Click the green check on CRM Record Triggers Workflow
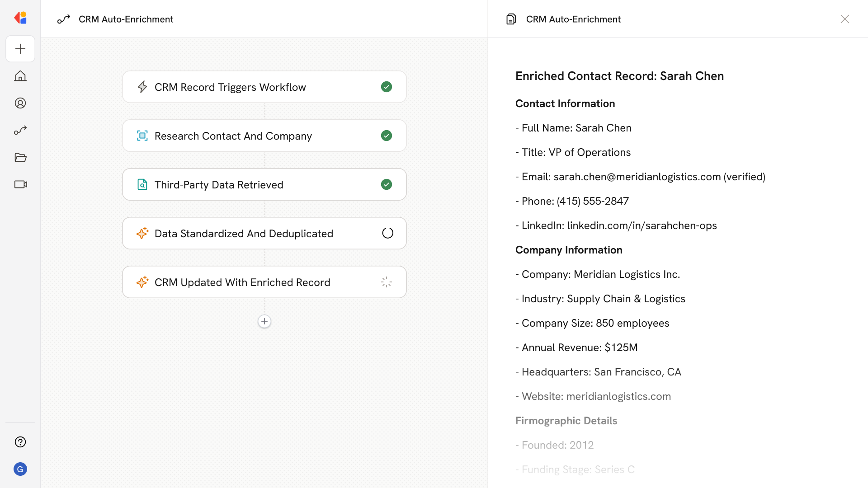This screenshot has height=488, width=868. point(387,87)
